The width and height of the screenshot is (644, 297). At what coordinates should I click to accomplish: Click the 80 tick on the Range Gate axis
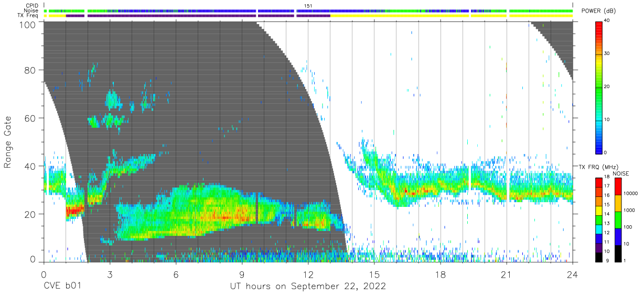30,70
